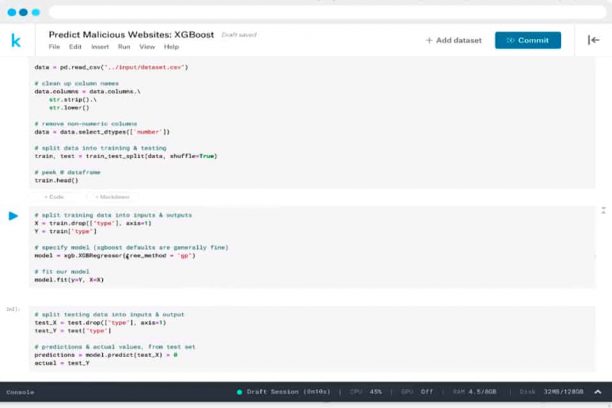Viewport: 612px width, 408px height.
Task: Open the File menu
Action: click(54, 47)
